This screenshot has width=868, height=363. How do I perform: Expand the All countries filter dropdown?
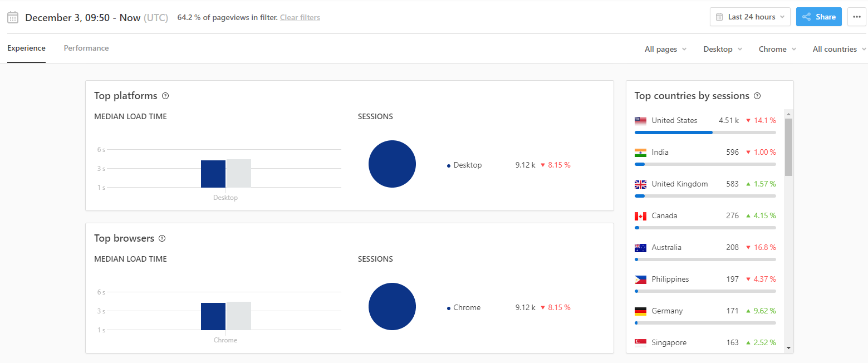coord(839,49)
